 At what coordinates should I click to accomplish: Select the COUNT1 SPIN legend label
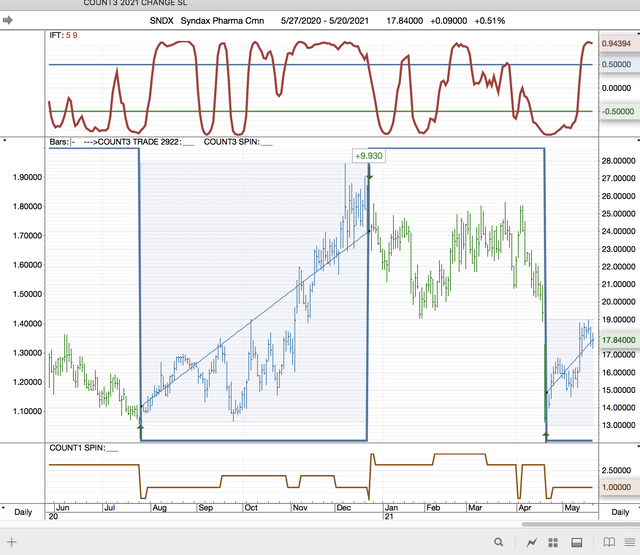tap(84, 448)
